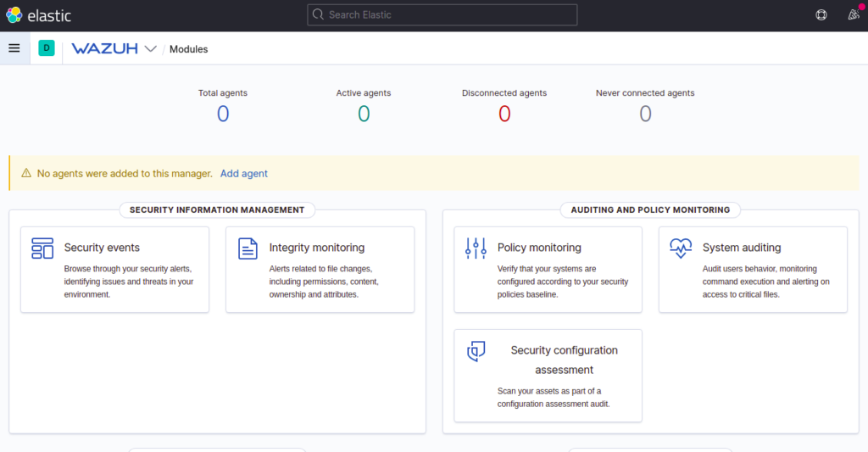Click the 'Audit users behavior' description
868x452 pixels.
tap(766, 282)
